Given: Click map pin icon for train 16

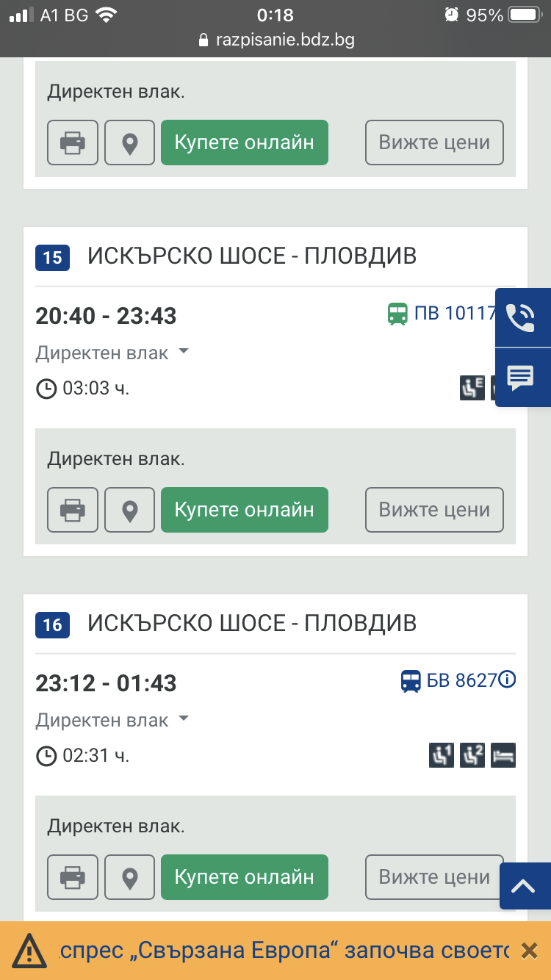Looking at the screenshot, I should point(130,876).
